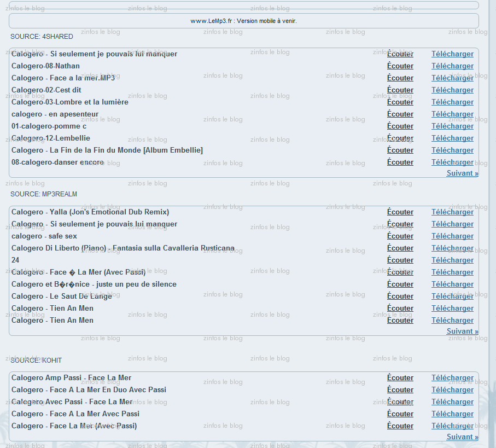The height and width of the screenshot is (448, 496).
Task: Play "Calogero-03-Lombre et la lumière"
Action: (400, 102)
